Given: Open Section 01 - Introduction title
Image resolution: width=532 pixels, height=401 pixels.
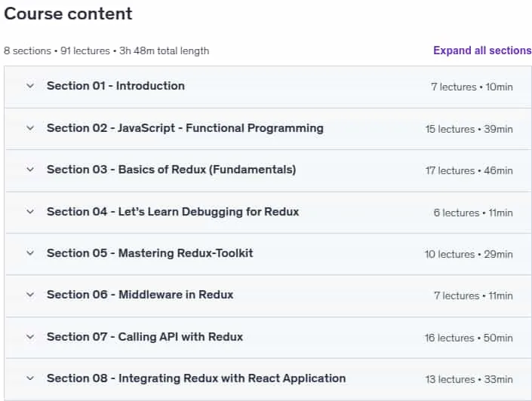Looking at the screenshot, I should click(x=115, y=86).
